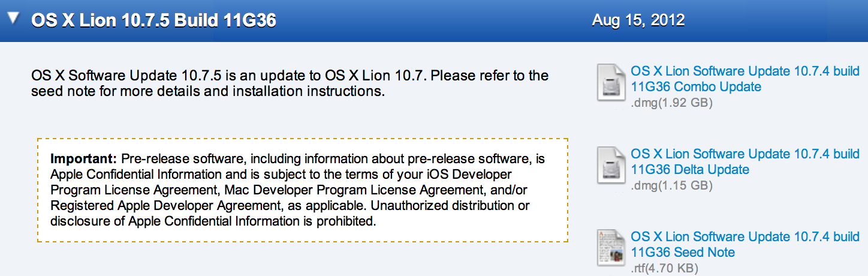Click empty area of the blue header bar
Image resolution: width=868 pixels, height=276 pixels.
point(432,20)
